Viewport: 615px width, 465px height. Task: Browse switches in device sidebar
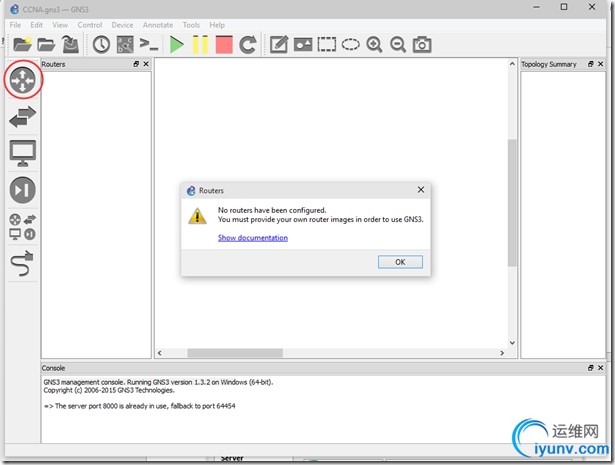pyautogui.click(x=23, y=116)
